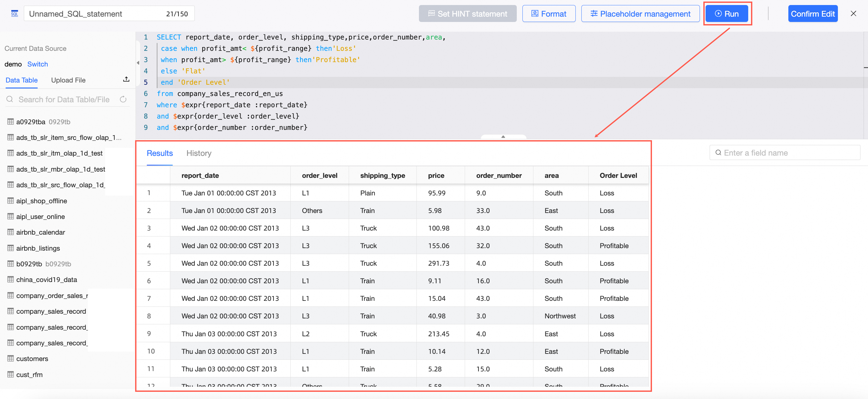Open Placeholder management settings

[x=640, y=13]
